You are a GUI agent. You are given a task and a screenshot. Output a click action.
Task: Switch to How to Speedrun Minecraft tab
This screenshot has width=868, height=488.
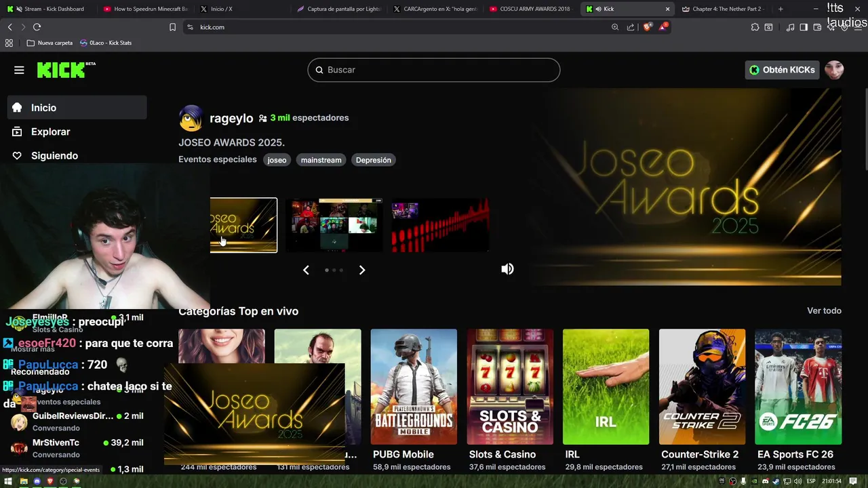[145, 9]
